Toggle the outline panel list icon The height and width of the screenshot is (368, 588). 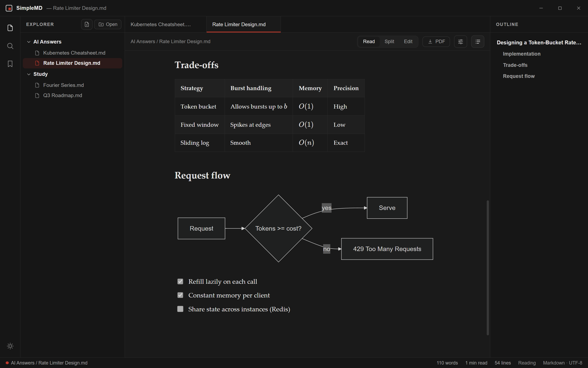478,42
